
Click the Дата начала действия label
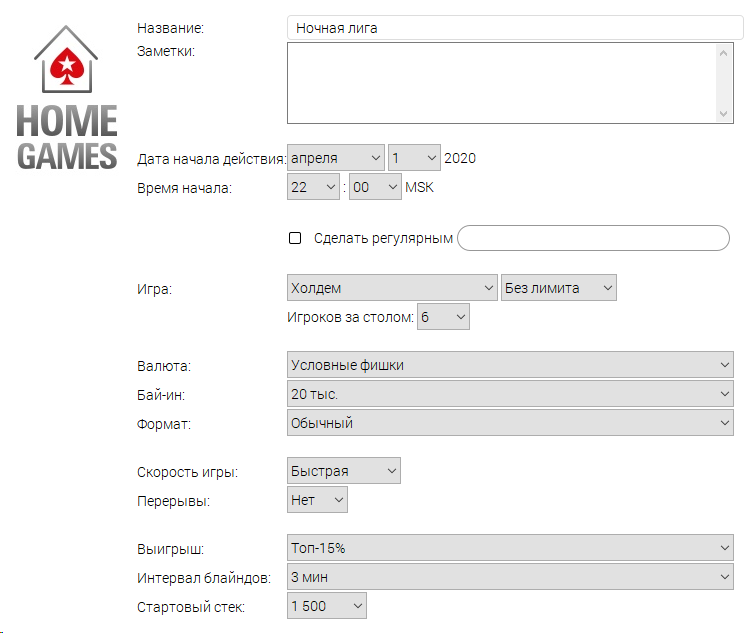(211, 159)
